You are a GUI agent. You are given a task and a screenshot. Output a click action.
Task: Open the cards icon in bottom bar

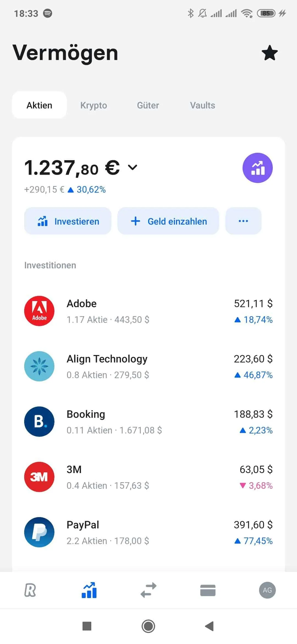[x=208, y=590]
